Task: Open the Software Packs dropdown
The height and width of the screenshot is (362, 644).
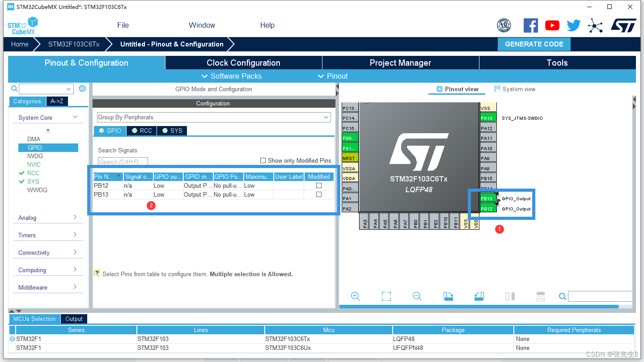Action: click(231, 76)
